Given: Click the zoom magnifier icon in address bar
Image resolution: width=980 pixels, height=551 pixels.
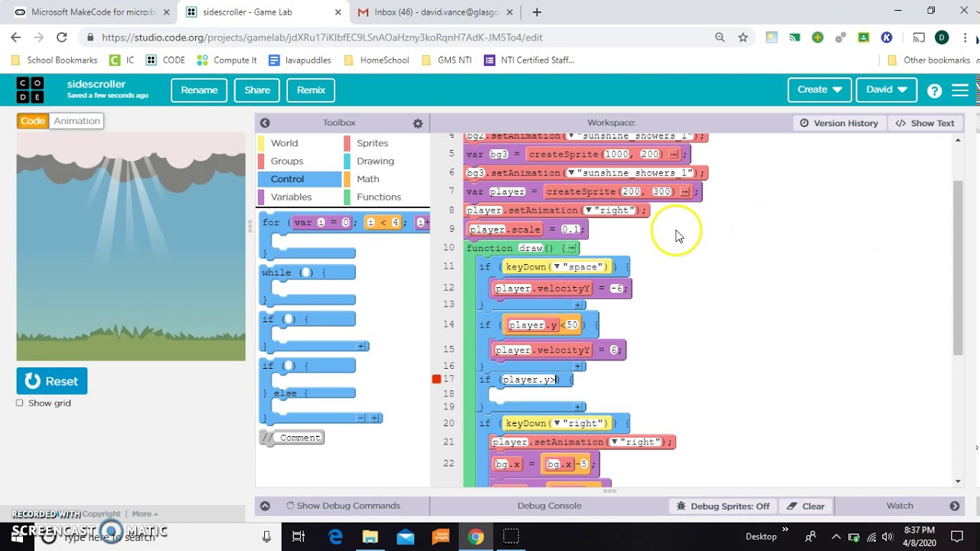Looking at the screenshot, I should point(720,37).
